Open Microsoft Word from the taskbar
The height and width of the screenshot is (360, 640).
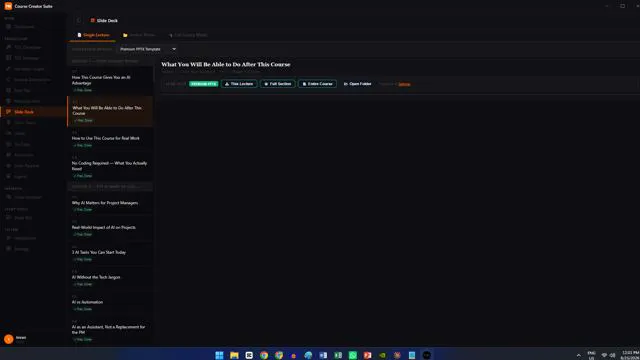pyautogui.click(x=323, y=355)
